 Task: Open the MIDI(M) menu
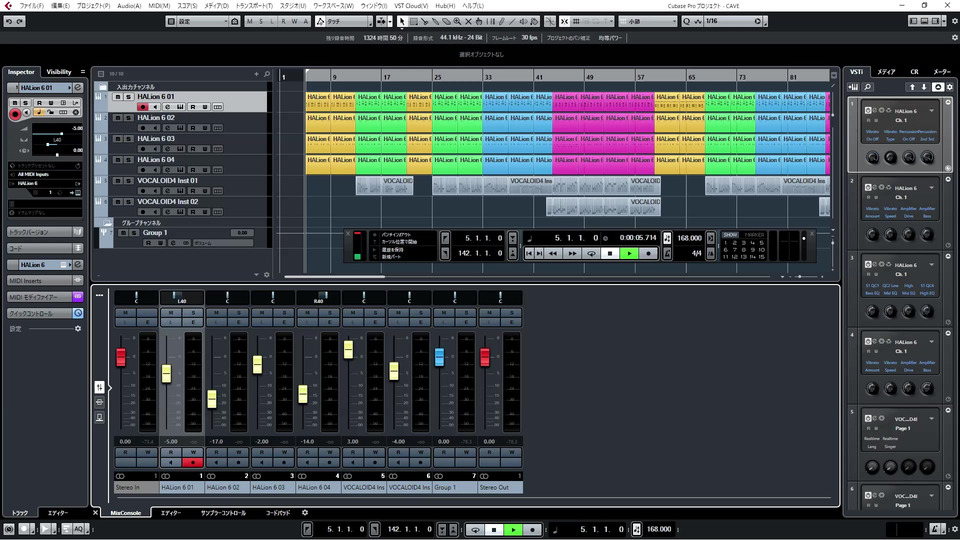[x=157, y=5]
